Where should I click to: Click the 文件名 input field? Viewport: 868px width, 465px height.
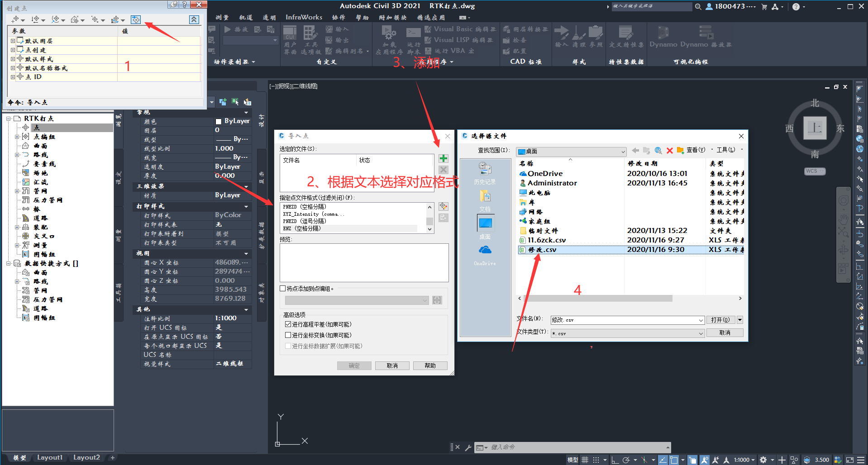(x=628, y=320)
